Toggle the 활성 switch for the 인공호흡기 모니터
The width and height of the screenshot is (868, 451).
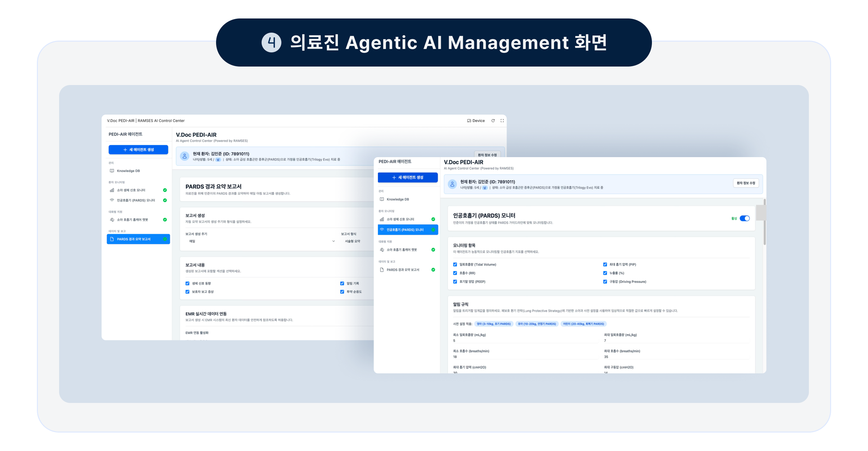click(744, 219)
